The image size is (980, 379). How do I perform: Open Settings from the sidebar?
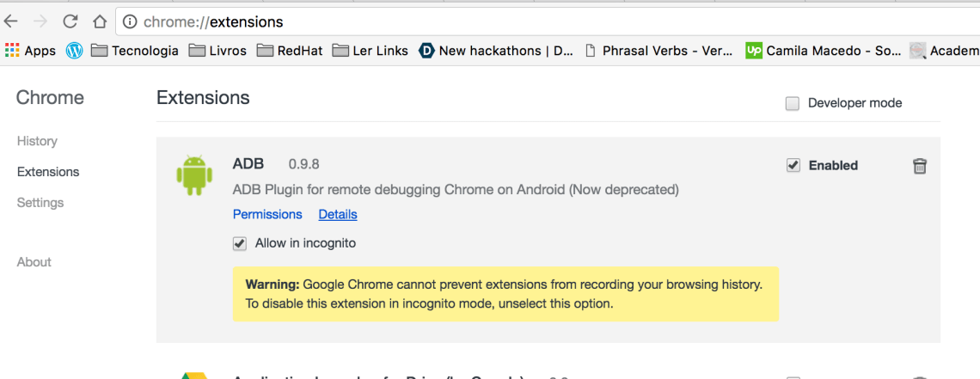40,203
